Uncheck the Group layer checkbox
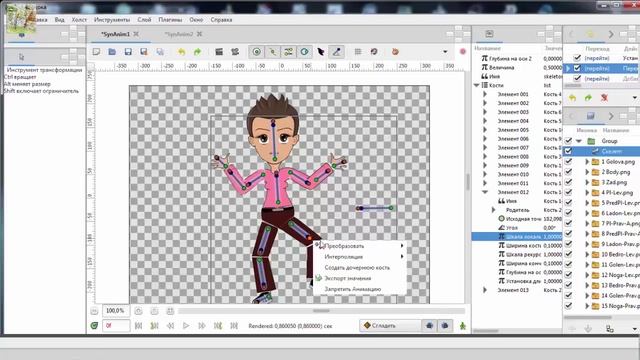 [x=568, y=141]
